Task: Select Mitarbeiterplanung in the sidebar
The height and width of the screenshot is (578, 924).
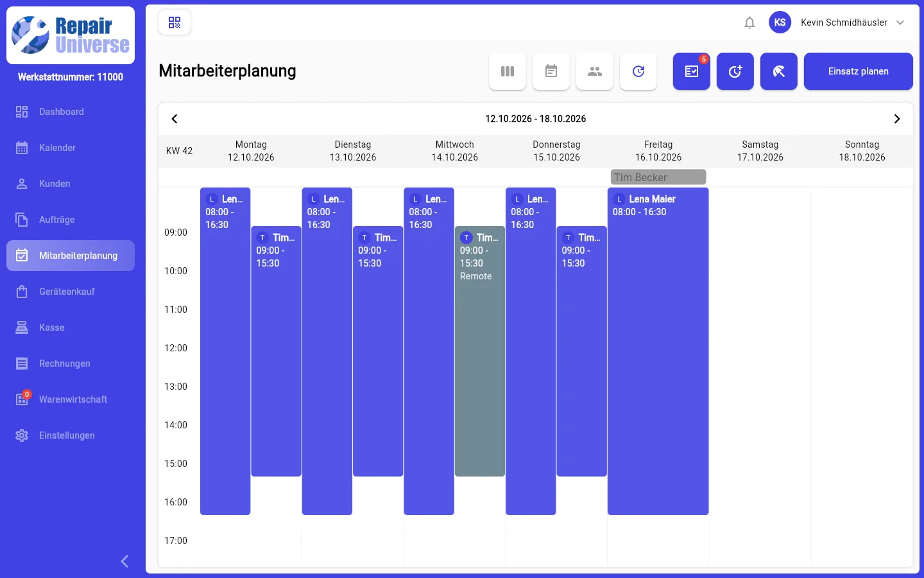Action: pos(71,256)
